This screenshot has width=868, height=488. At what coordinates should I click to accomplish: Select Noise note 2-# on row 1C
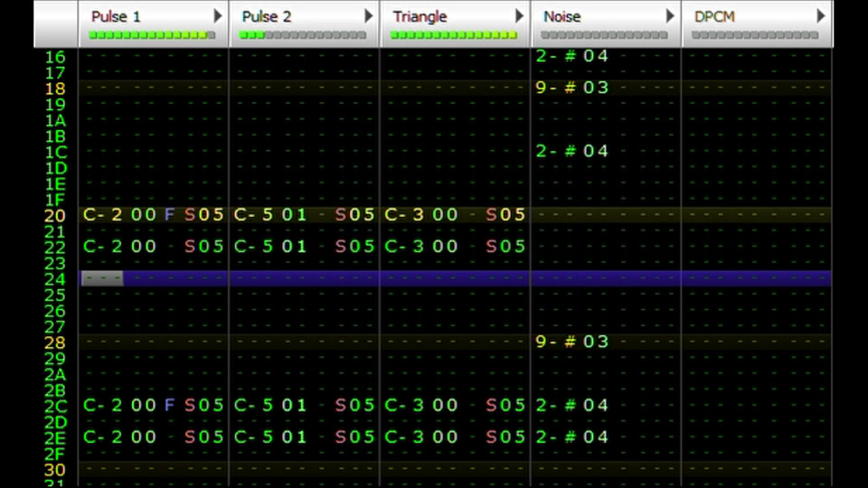pos(556,151)
